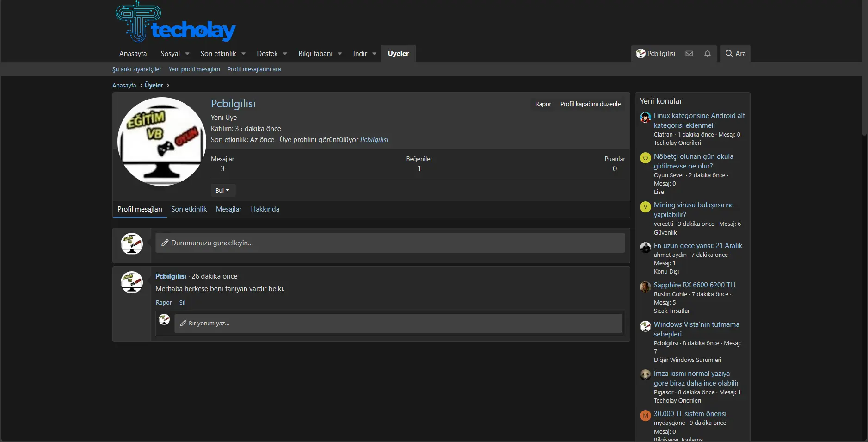Click Anasayfa in the breadcrumb
Viewport: 868px width, 442px height.
click(x=124, y=86)
